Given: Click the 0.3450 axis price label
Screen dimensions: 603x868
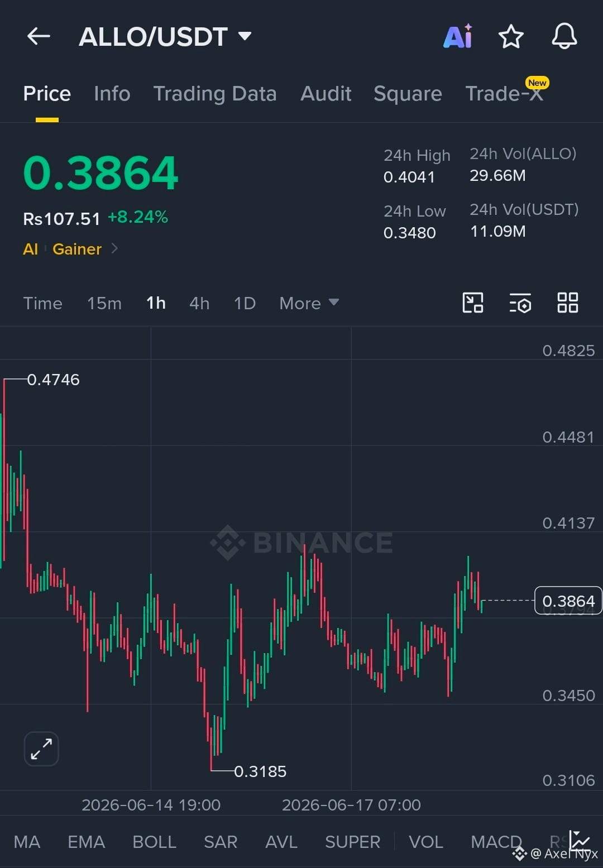Looking at the screenshot, I should [568, 696].
